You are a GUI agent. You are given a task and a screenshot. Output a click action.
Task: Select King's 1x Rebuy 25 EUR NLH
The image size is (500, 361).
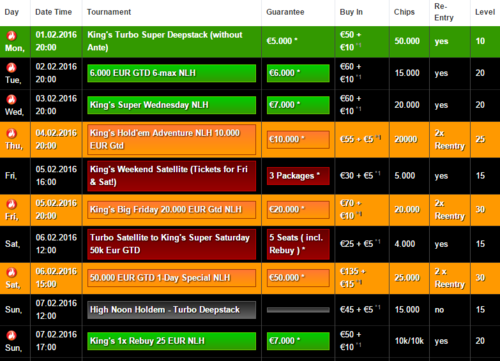(172, 341)
